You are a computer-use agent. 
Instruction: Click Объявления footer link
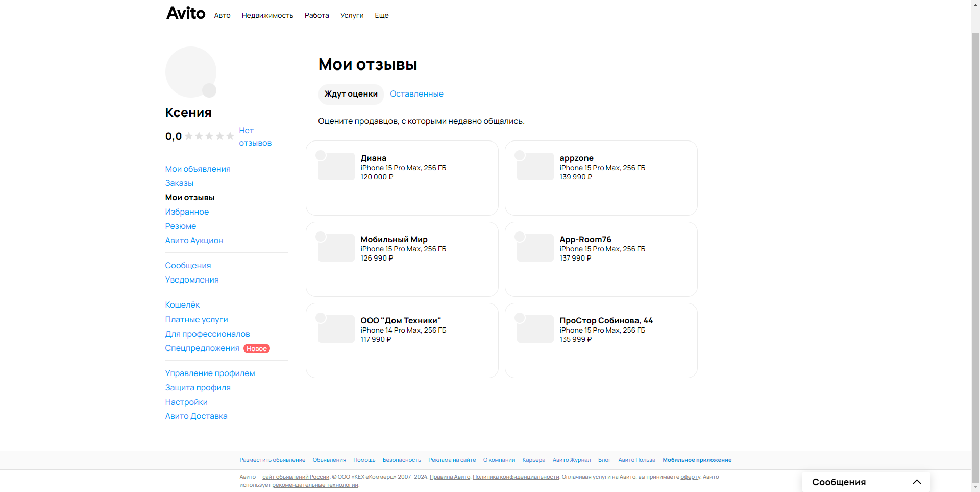(x=329, y=460)
